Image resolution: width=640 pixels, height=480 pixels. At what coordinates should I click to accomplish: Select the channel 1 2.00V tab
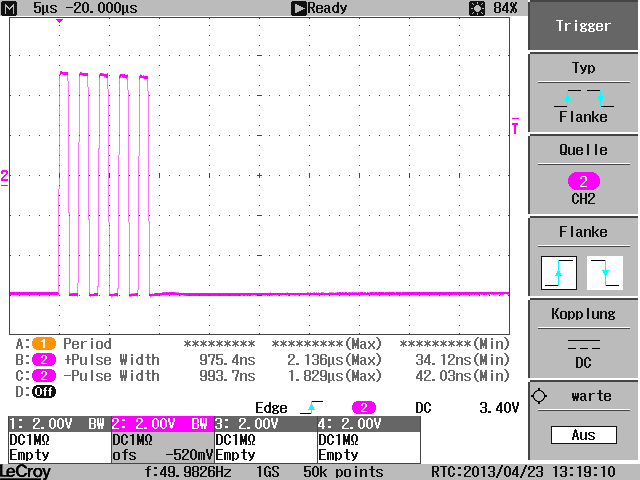60,424
